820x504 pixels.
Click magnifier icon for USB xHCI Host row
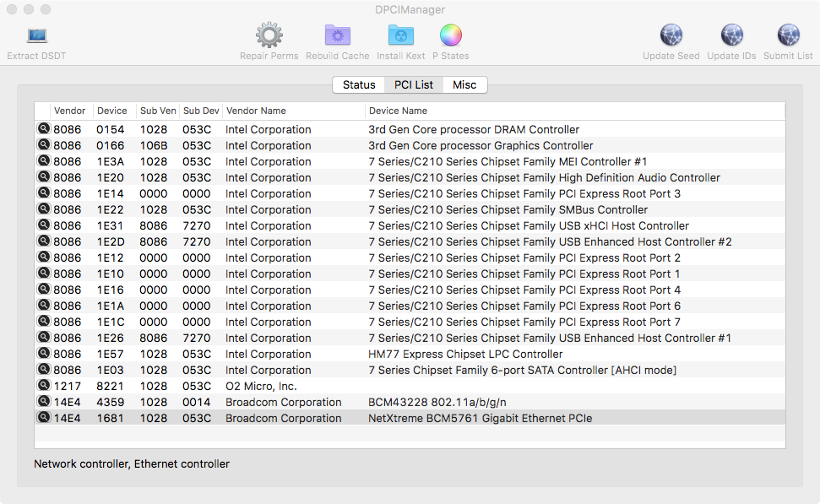coord(44,225)
